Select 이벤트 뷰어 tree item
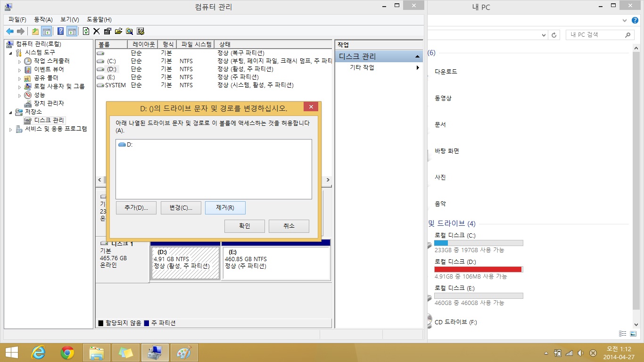The image size is (644, 362). (x=49, y=69)
